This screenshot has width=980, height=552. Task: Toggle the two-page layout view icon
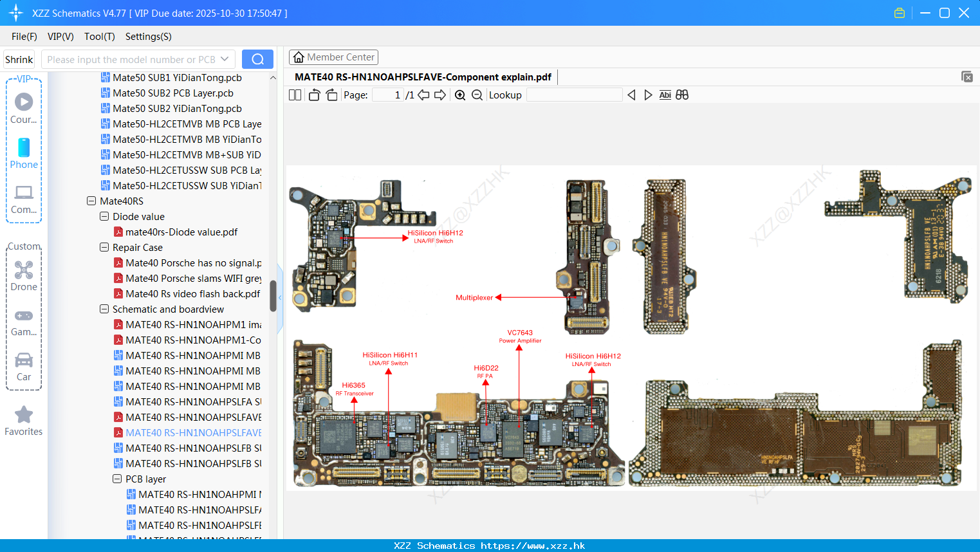[x=295, y=95]
